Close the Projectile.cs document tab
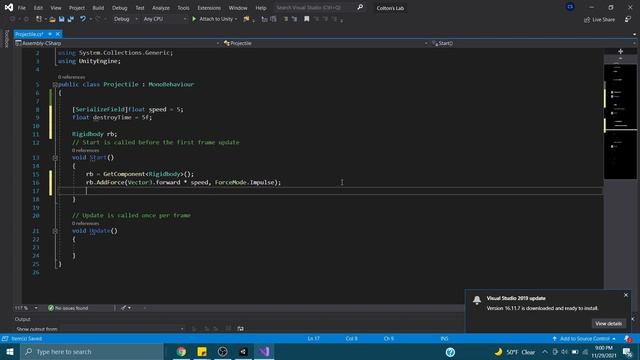Viewport: 640px width, 360px height. pos(58,34)
